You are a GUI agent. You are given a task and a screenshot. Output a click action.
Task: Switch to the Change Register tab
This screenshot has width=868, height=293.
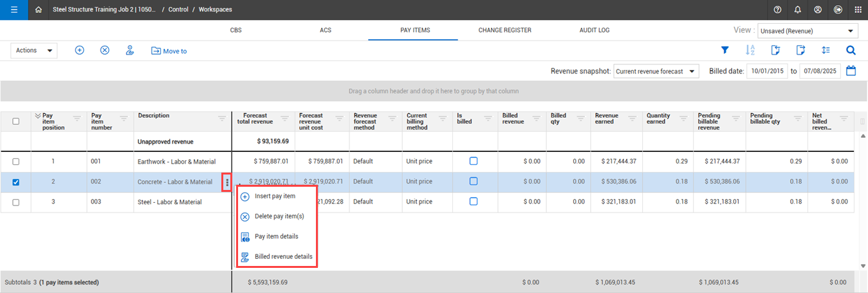click(504, 30)
